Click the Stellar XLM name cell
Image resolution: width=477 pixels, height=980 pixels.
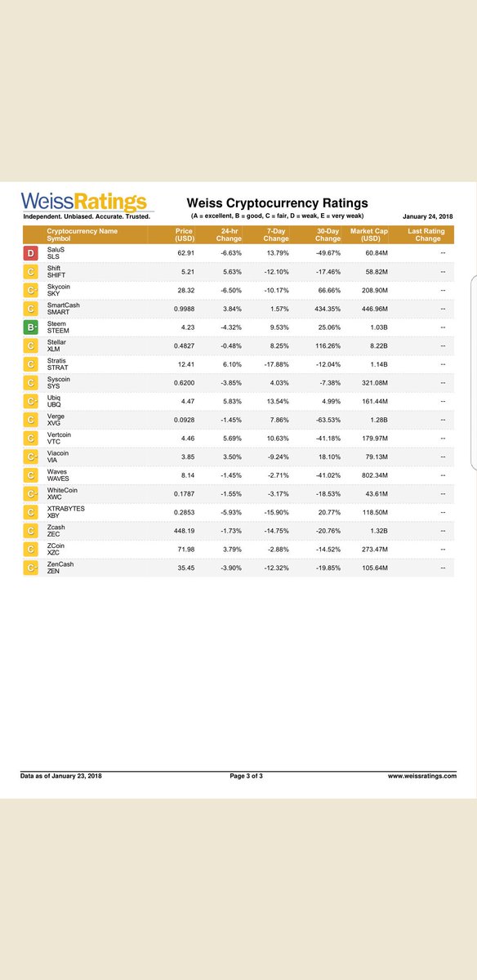coord(57,345)
